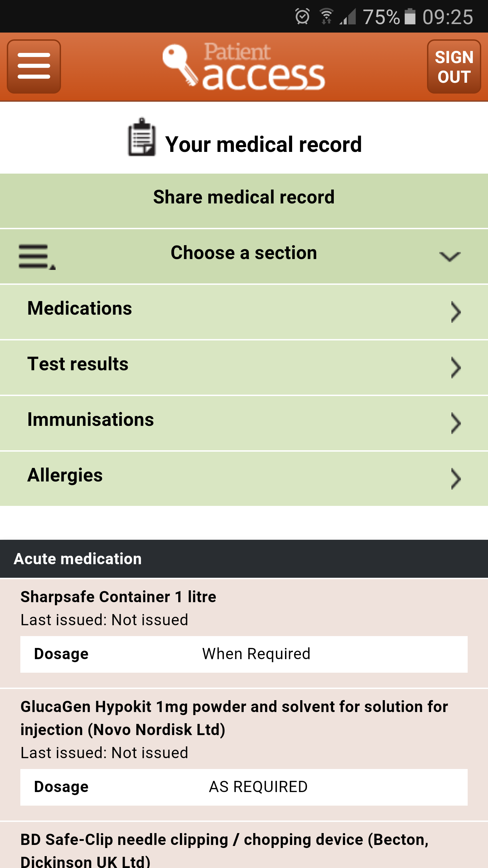
Task: Tap the Wi-Fi status icon
Action: click(x=326, y=16)
